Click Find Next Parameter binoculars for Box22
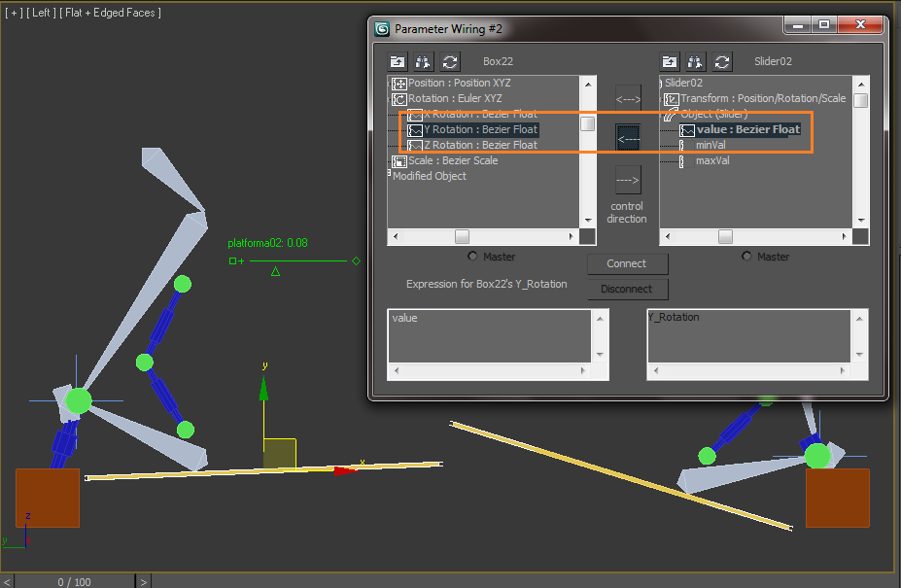 [x=424, y=61]
